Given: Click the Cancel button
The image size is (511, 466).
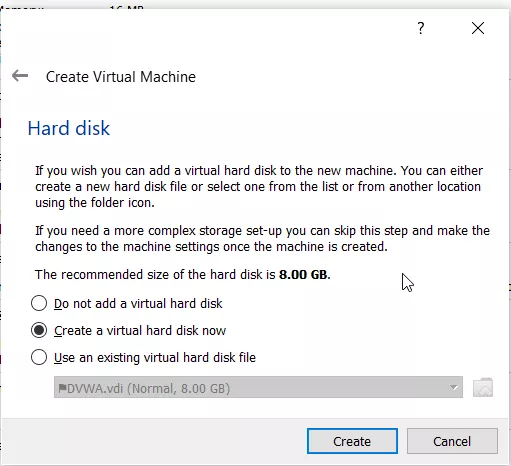Looking at the screenshot, I should click(452, 441).
